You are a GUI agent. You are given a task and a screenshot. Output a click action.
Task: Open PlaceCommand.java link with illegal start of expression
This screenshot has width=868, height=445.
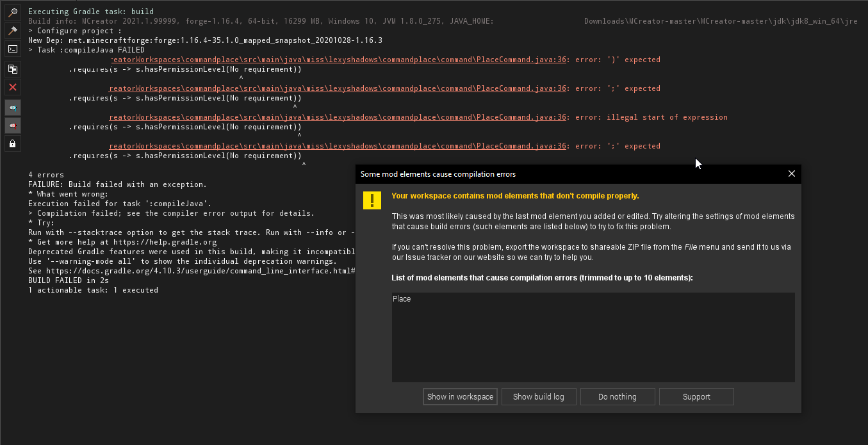(338, 117)
